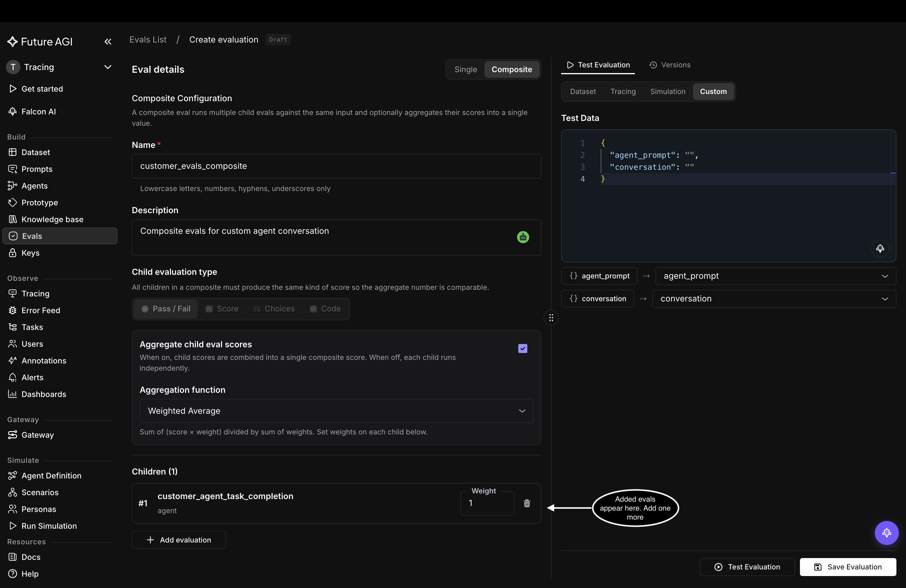906x588 pixels.
Task: Open the Weighted Average aggregation dropdown
Action: (336, 410)
